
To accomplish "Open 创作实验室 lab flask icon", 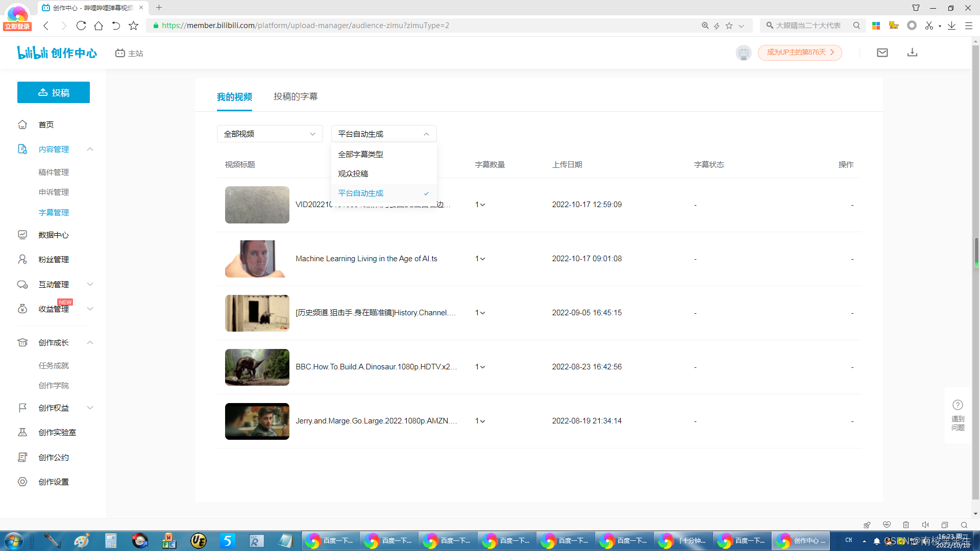I will point(22,432).
